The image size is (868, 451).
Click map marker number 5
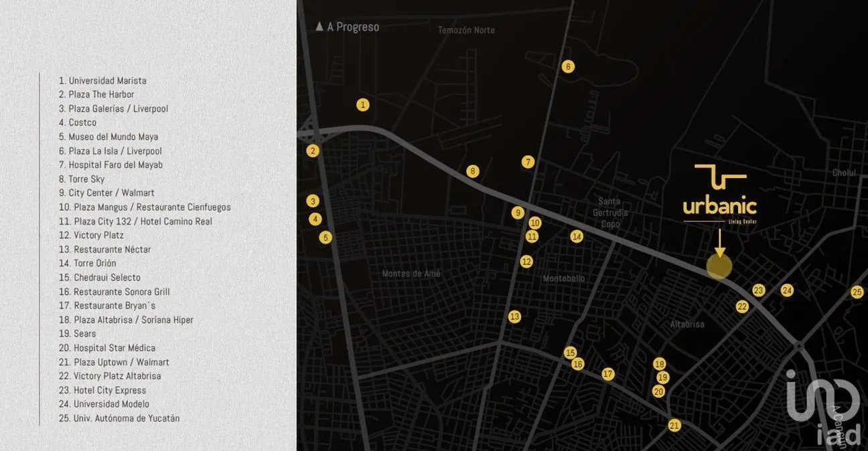pyautogui.click(x=325, y=237)
